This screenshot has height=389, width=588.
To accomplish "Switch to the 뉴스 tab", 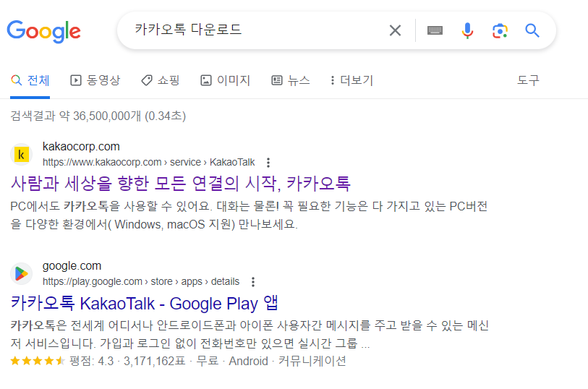I will click(291, 80).
